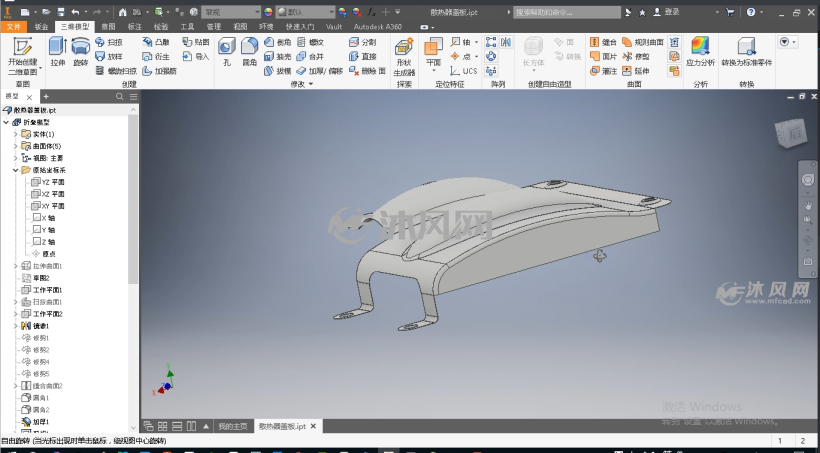820x453 pixels.
Task: Click the search help and commands field
Action: pos(567,12)
